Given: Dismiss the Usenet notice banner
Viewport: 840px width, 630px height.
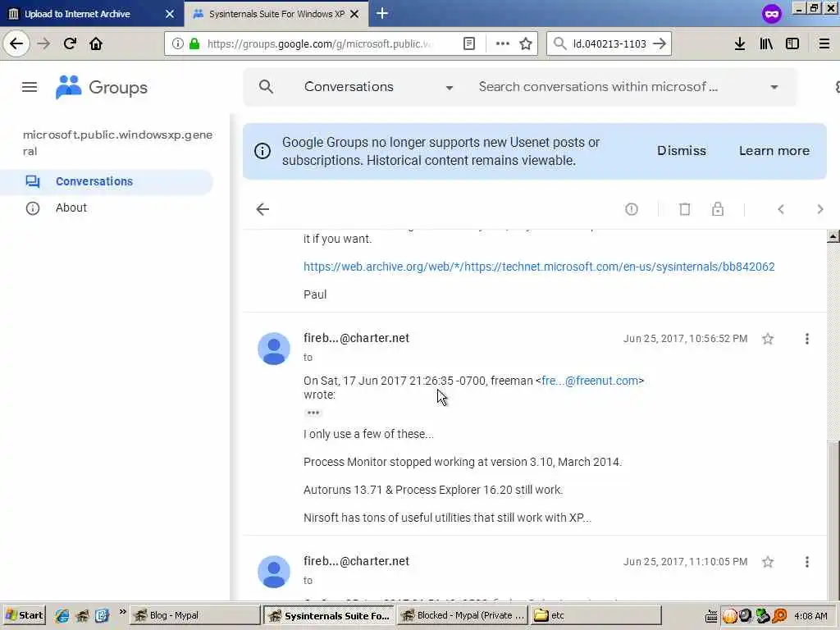Looking at the screenshot, I should click(682, 151).
